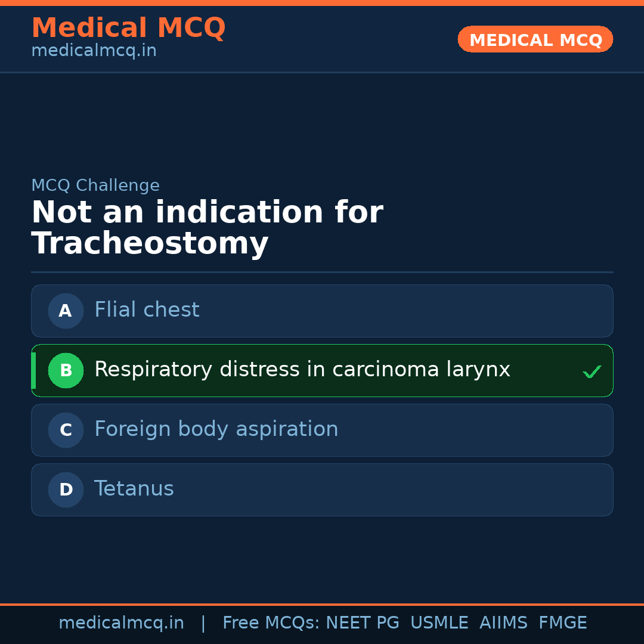Click the letter A circle badge
This screenshot has height=644, width=644.
click(x=66, y=311)
